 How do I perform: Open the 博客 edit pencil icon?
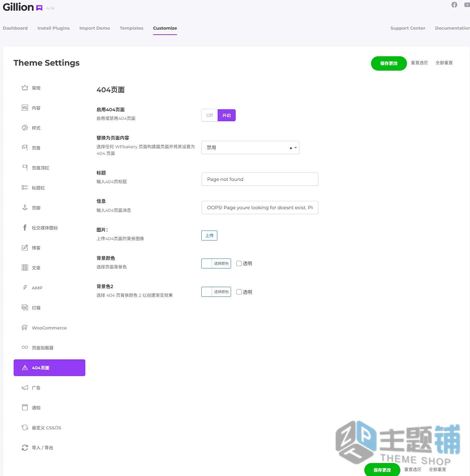(25, 247)
